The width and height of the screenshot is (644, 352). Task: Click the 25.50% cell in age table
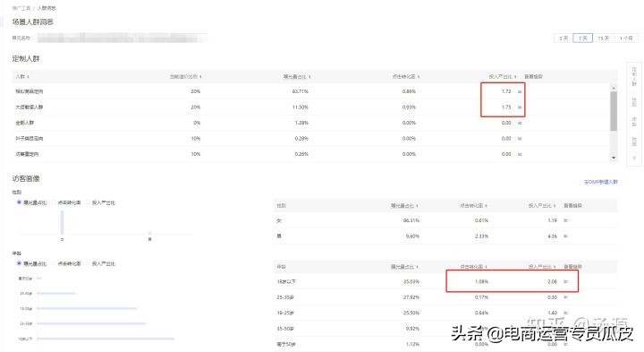[411, 313]
